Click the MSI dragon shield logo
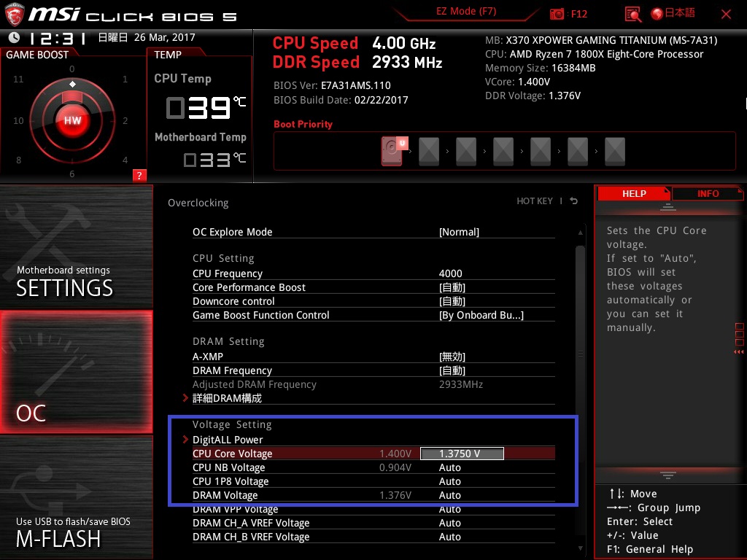747x560 pixels. (15, 15)
